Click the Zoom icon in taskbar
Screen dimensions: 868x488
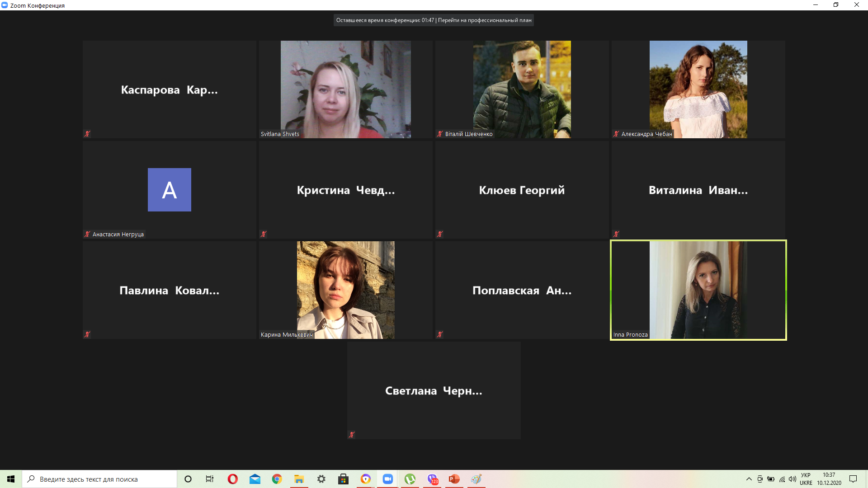click(x=387, y=479)
